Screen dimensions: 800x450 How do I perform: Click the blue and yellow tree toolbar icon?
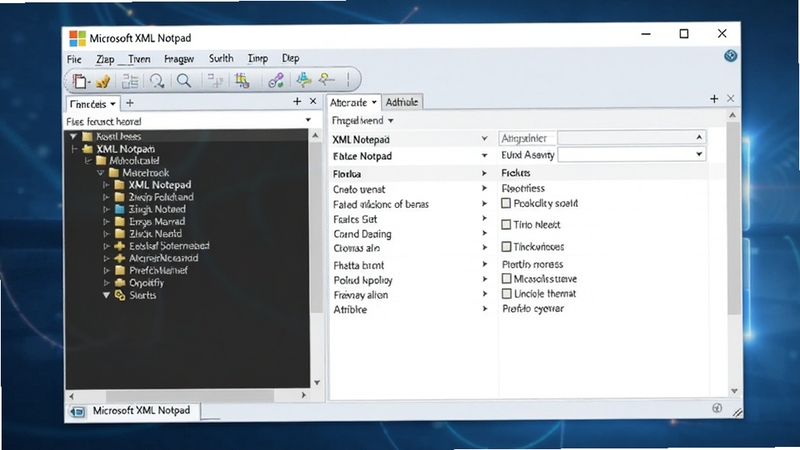[304, 80]
